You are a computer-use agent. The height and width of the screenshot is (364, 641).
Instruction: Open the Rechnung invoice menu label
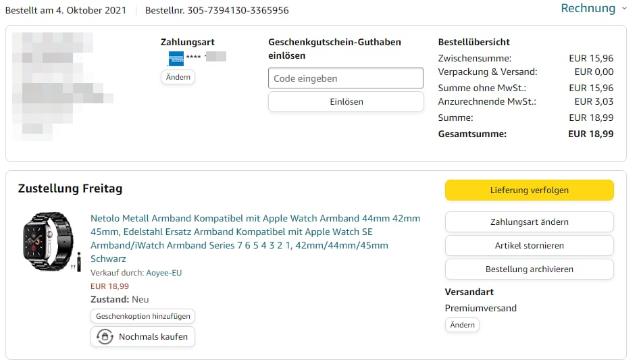point(588,8)
